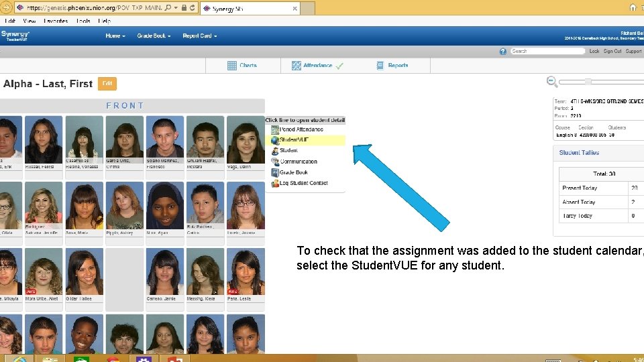Select the Synergy browser tab
This screenshot has height=362, width=644.
tap(250, 9)
